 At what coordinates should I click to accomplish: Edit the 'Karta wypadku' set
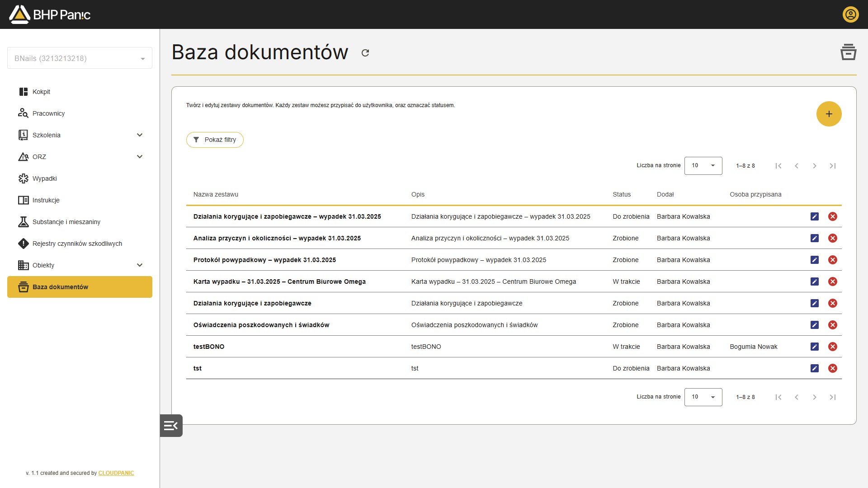[x=815, y=282]
